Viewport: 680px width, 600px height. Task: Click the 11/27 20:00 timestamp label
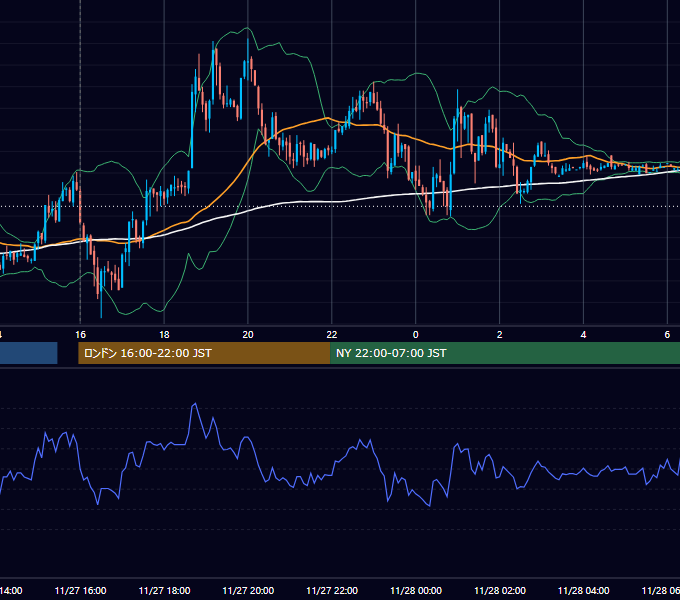[248, 590]
